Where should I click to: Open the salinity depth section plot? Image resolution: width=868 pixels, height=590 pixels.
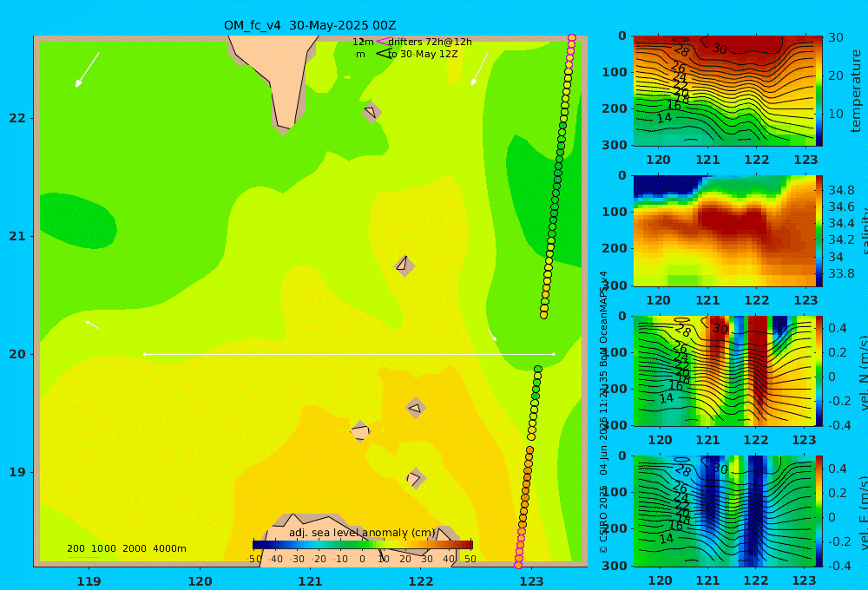(724, 231)
